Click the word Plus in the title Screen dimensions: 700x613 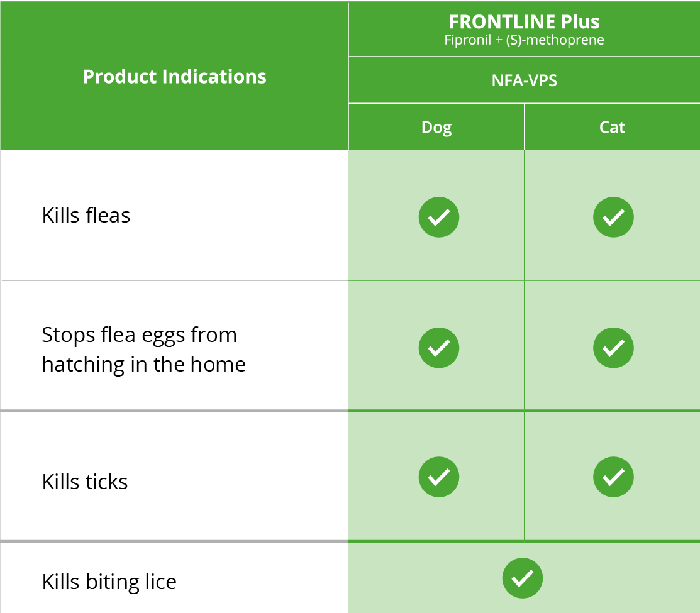pyautogui.click(x=579, y=22)
